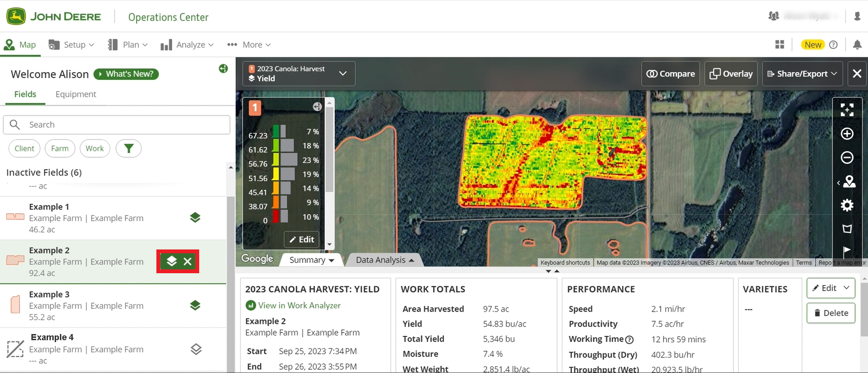Click the locate-me person pin icon
This screenshot has height=373, width=868.
point(849,182)
